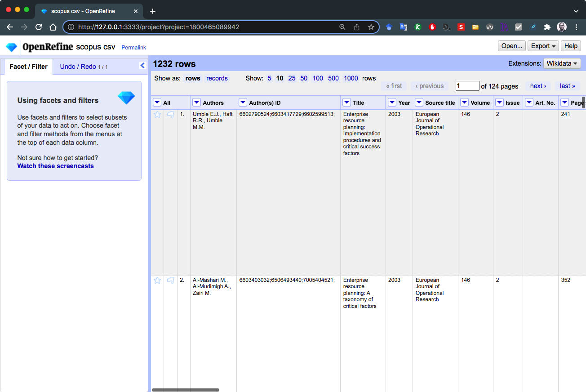Image resolution: width=586 pixels, height=392 pixels.
Task: Star row 2 (Al-Mashari M.)
Action: [157, 281]
